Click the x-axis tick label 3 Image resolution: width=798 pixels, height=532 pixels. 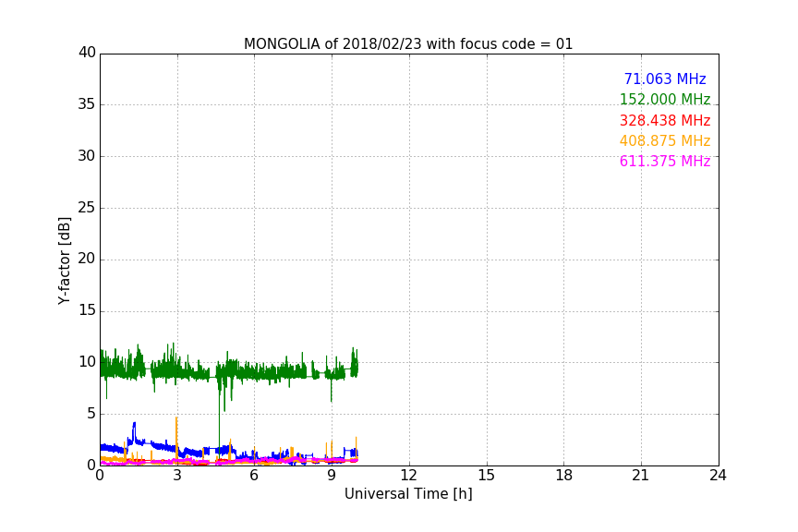[x=177, y=476]
